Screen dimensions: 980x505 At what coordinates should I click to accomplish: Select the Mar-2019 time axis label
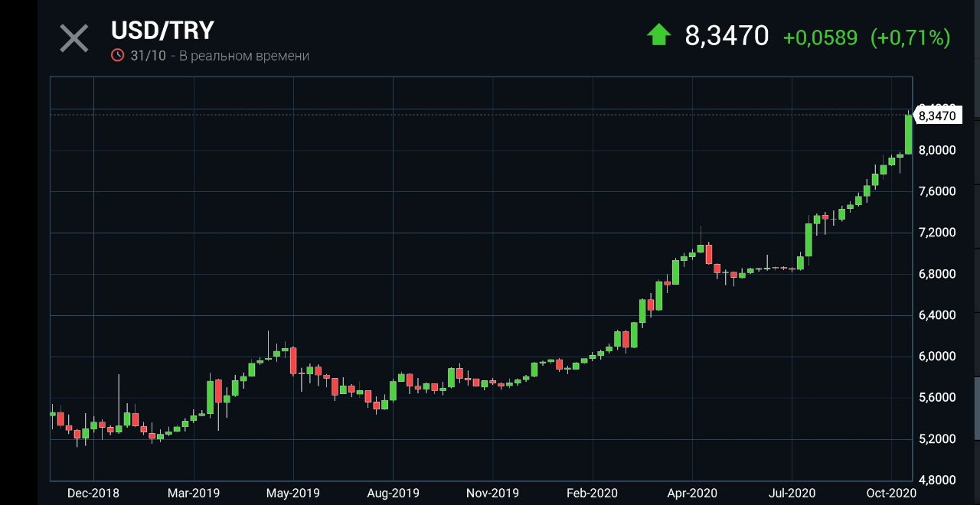tap(193, 493)
